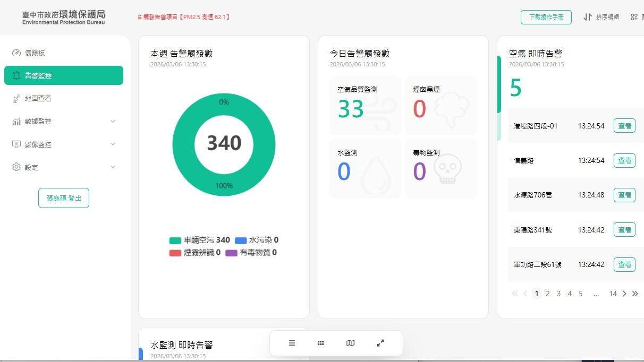Click the 毒物監測 card showing 0
Viewport: 644px width, 362px height.
[x=441, y=169]
